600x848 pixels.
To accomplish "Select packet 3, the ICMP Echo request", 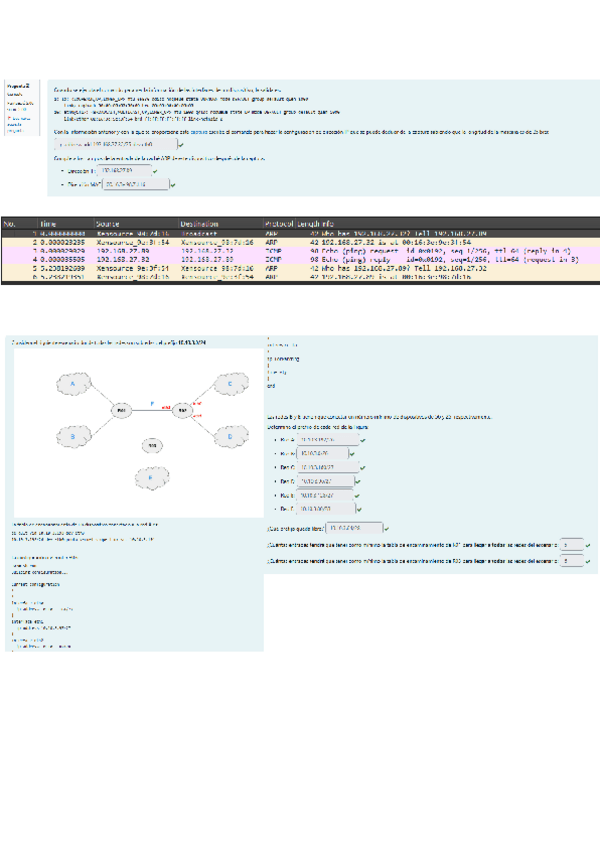I will (300, 251).
